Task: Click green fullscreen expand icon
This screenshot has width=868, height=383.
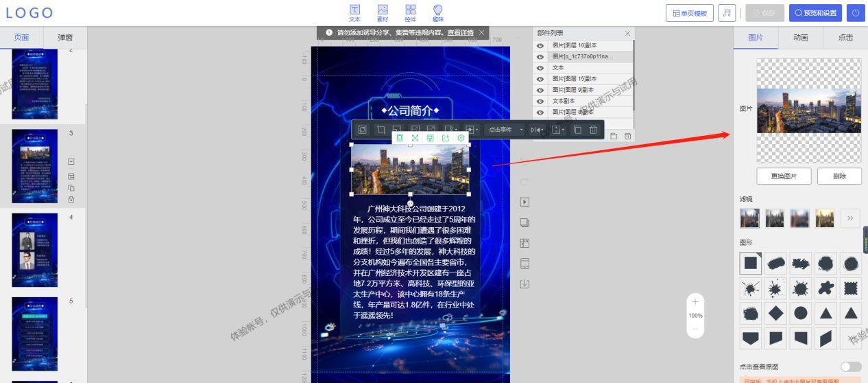Action: coord(415,138)
